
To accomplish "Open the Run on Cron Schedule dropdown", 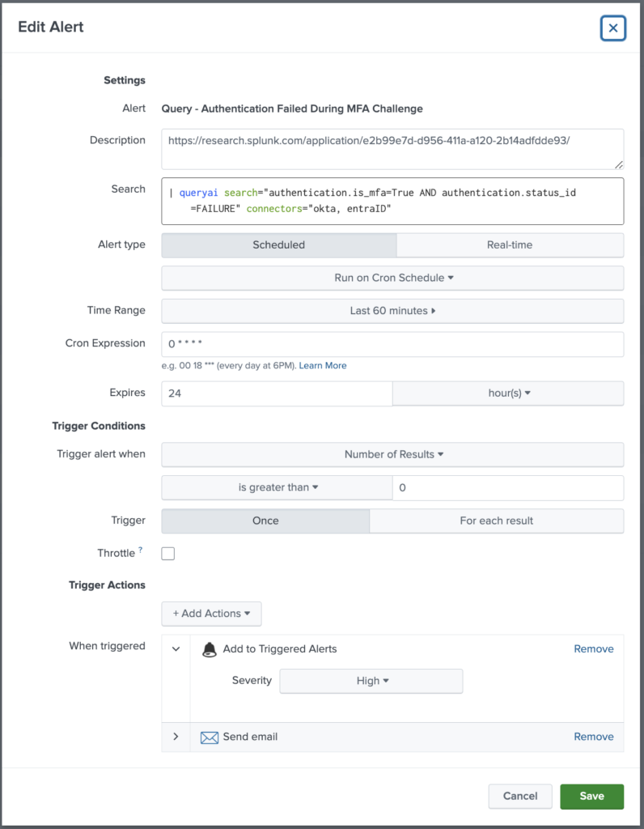I will pos(393,278).
